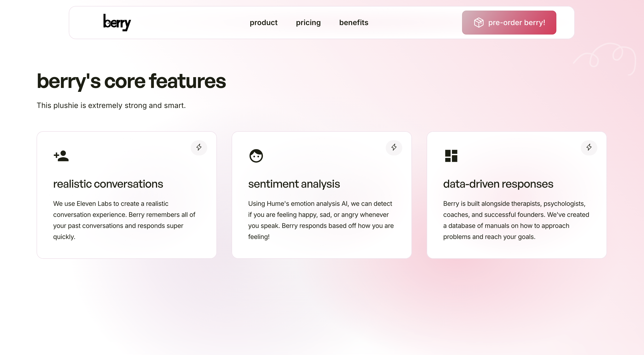Viewport: 644px width, 355px height.
Task: Go to the pricing nav link
Action: [308, 23]
